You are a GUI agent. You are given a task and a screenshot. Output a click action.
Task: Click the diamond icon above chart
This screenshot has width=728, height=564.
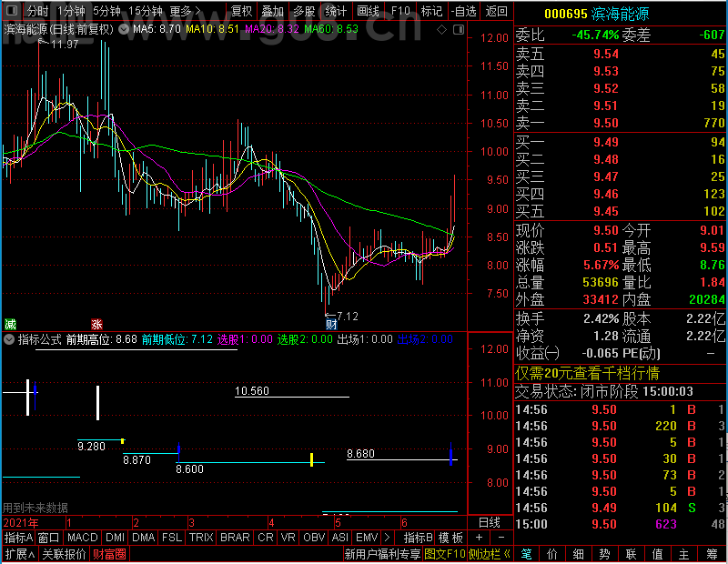441,30
